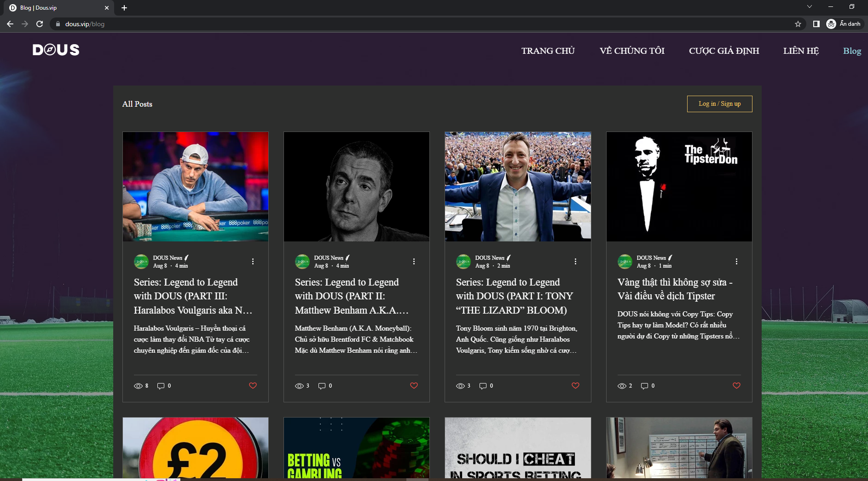Viewport: 868px width, 481px height.
Task: Click excerpt starting 'Haralabos Voulgaris – Huyền thoại'
Action: tap(192, 339)
